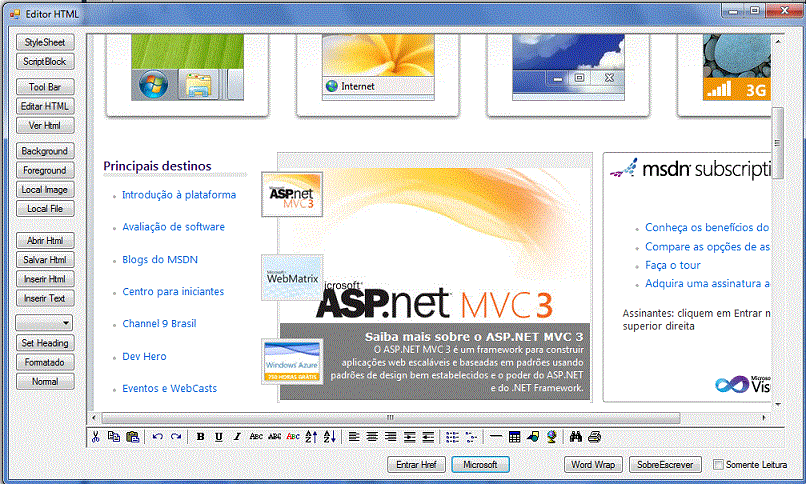Align text to the right
The height and width of the screenshot is (484, 806).
[391, 437]
